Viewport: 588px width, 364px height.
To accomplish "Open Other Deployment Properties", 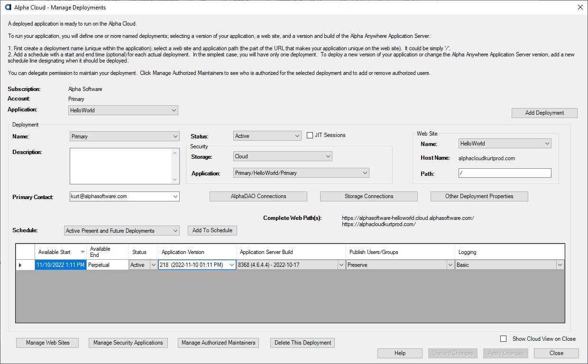I will [x=479, y=196].
